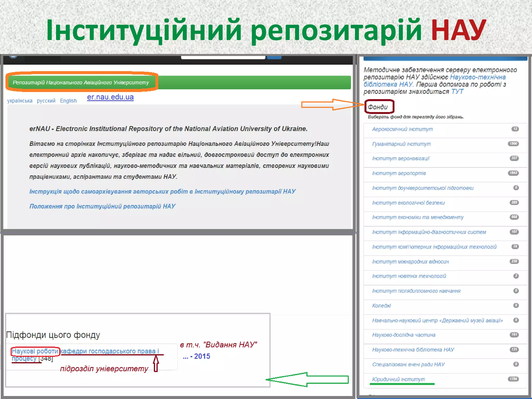Open Інститут екологічної безпеки fund
Screen dimensions: 532x399
pyautogui.click(x=408, y=203)
